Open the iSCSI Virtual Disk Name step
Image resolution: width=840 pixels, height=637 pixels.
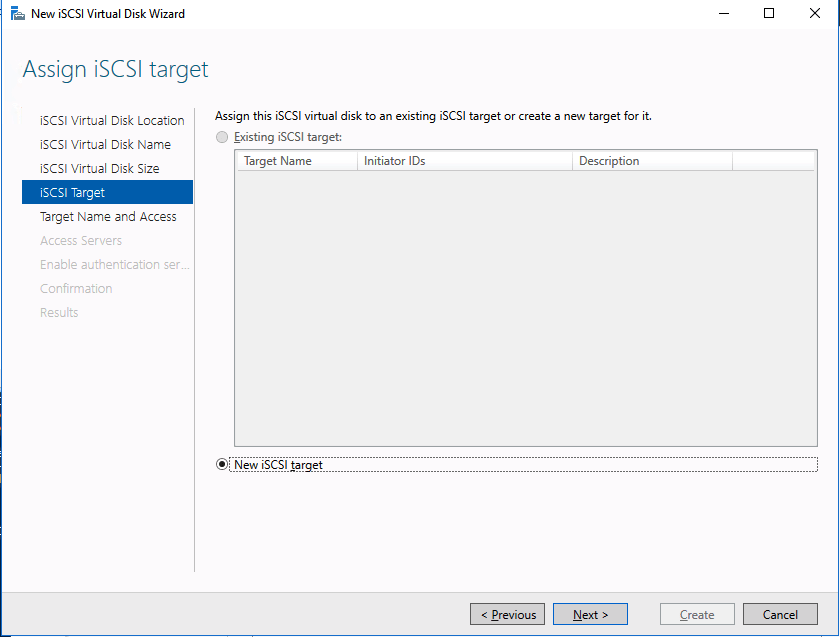click(105, 145)
